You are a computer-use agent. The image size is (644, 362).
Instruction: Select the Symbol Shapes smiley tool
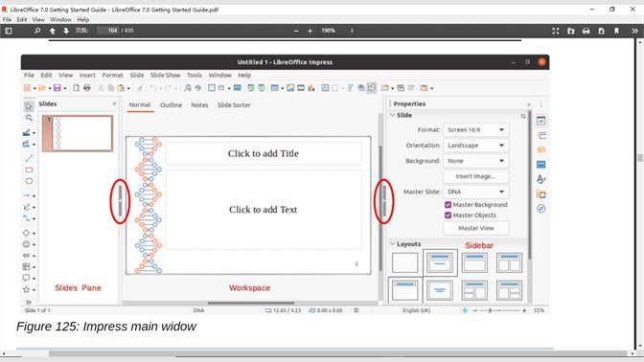coord(26,244)
